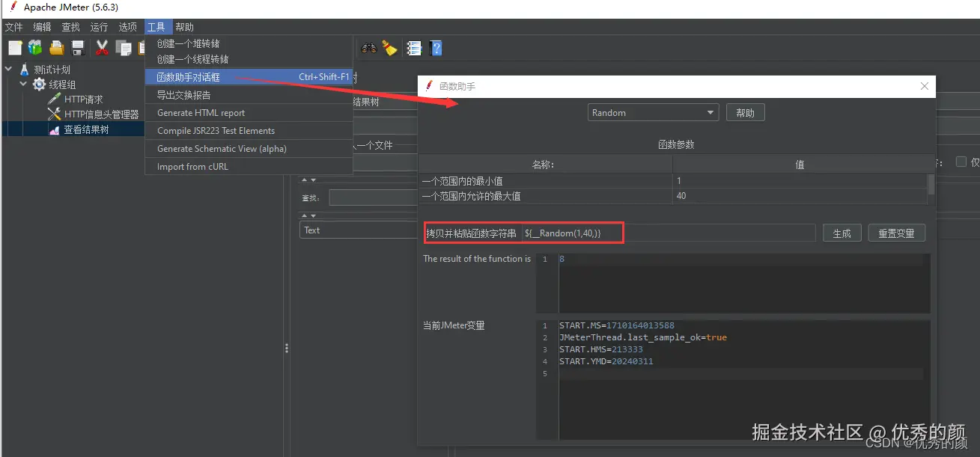
Task: Click the Cut scissors icon
Action: click(x=102, y=48)
